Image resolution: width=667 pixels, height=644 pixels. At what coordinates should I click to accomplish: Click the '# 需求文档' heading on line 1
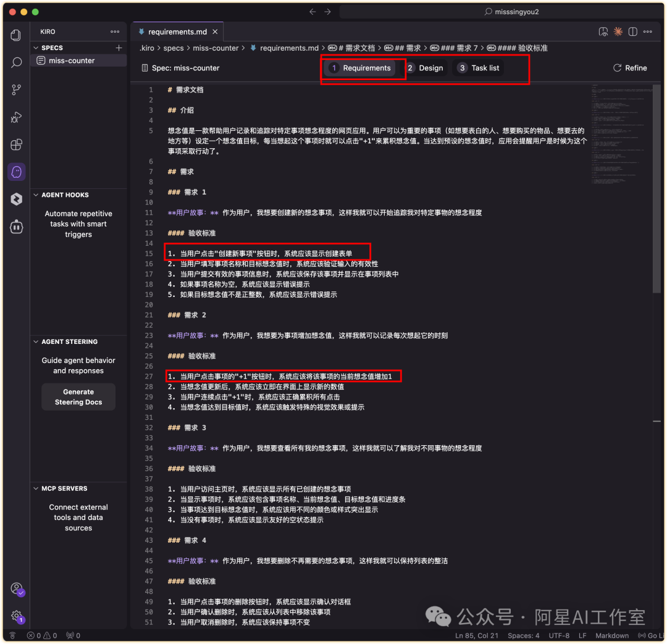coord(185,90)
